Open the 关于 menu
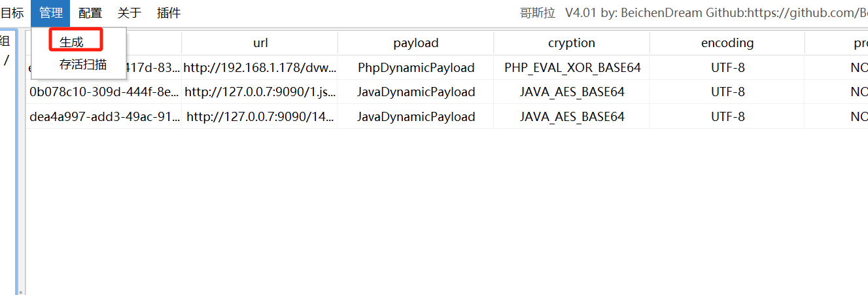868x295 pixels. click(129, 13)
